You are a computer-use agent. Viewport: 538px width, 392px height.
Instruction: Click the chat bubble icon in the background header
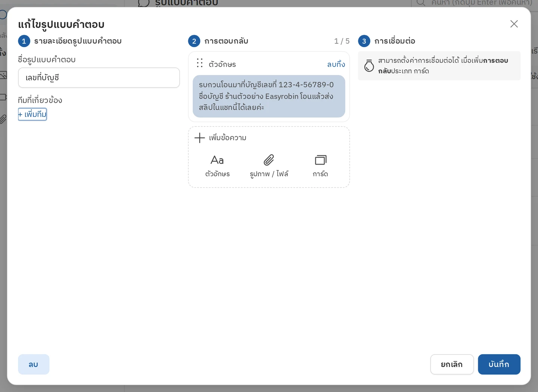[143, 3]
